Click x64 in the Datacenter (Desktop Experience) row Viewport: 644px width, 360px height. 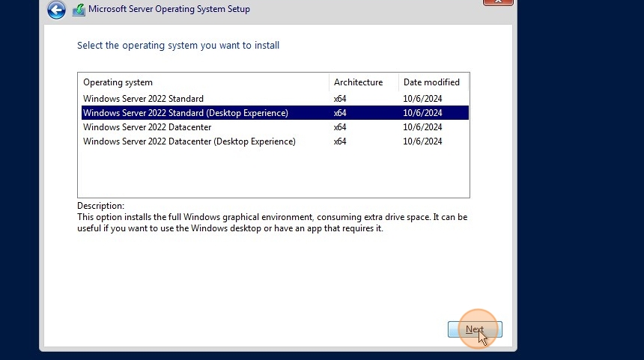(x=340, y=141)
